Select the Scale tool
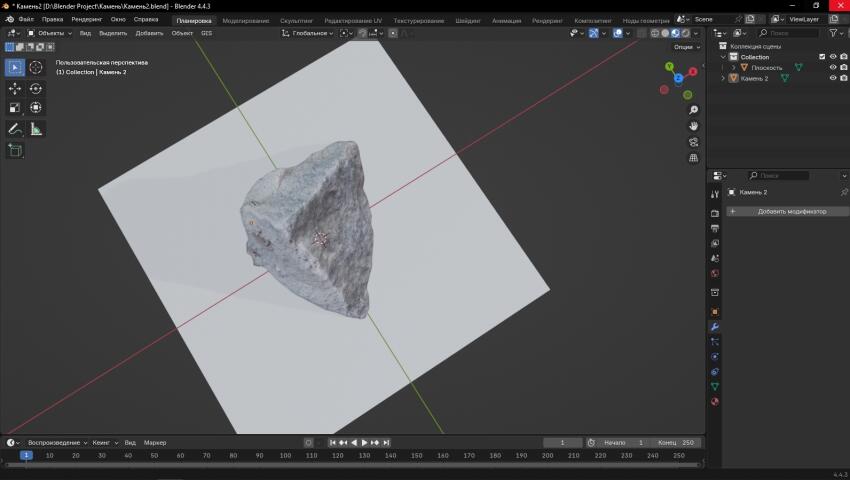The width and height of the screenshot is (850, 480). coord(15,107)
